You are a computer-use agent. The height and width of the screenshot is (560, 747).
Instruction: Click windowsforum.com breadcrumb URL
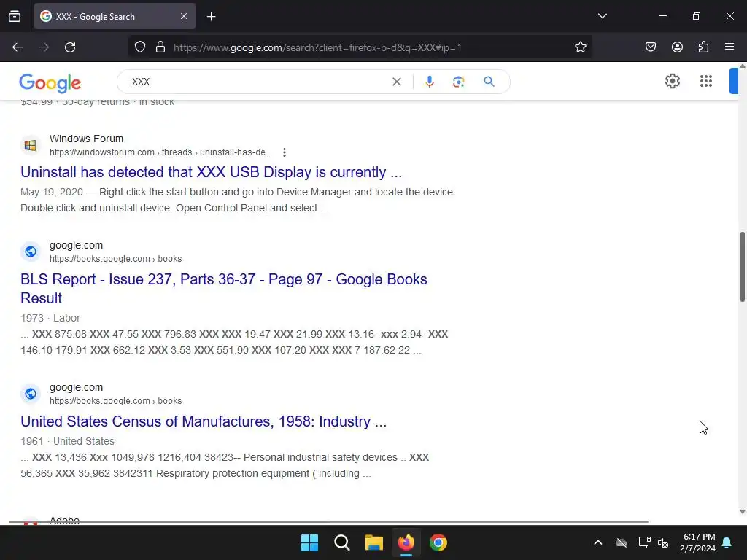[x=160, y=152]
